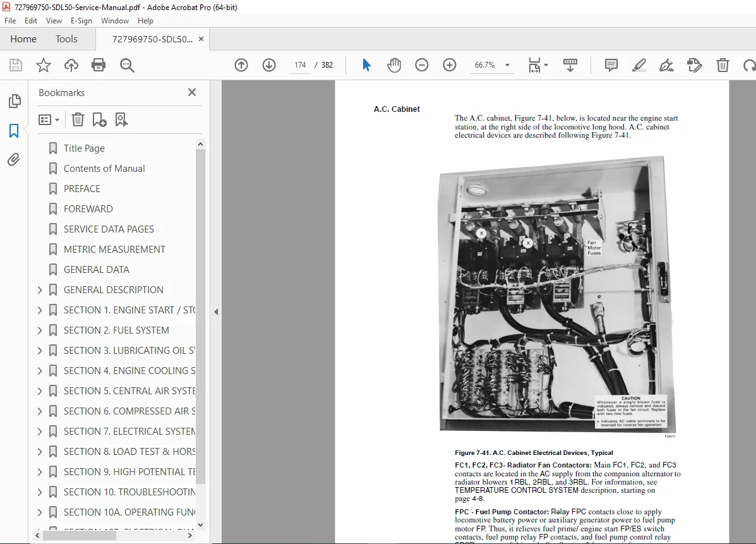Image resolution: width=756 pixels, height=544 pixels.
Task: Open GENERAL DATA bookmark
Action: [x=97, y=270]
